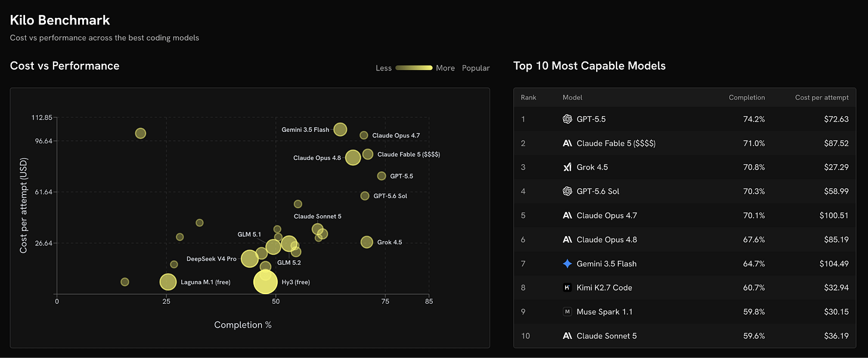
Task: Click the $100.51 cost value
Action: 833,215
